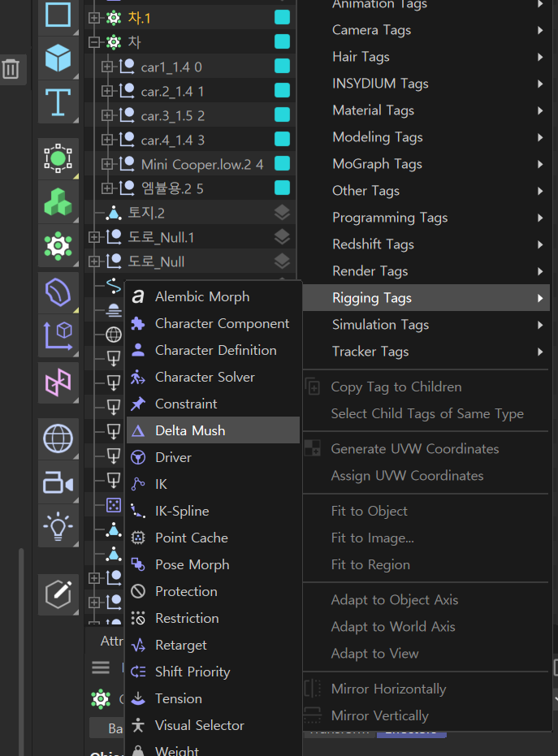Click the Text spline 'T' tool icon

pos(58,102)
